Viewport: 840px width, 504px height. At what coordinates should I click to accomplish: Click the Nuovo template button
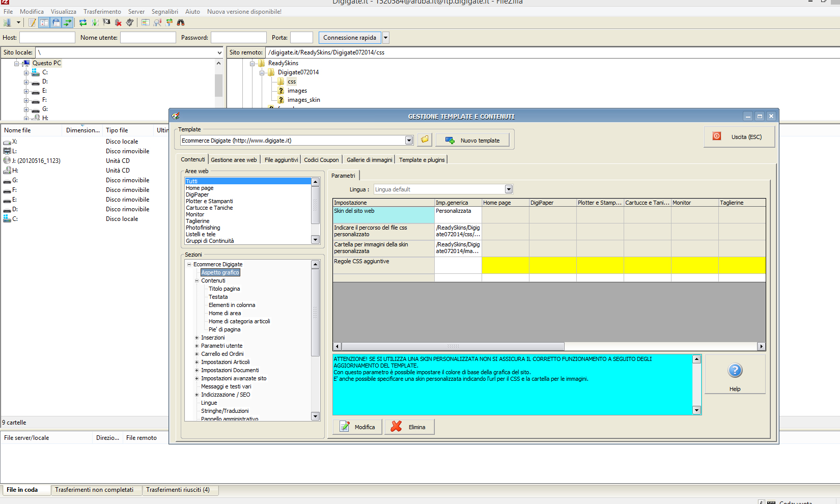472,140
